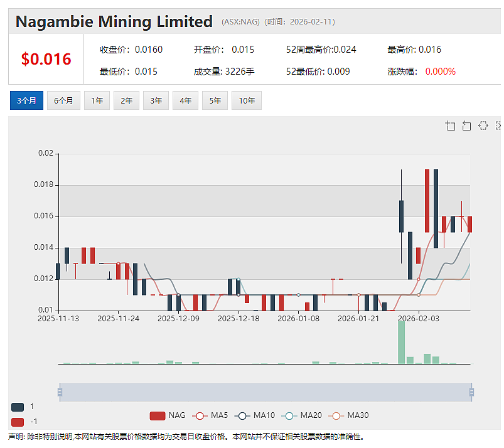Toggle MA10 line in the legend

[x=255, y=415]
